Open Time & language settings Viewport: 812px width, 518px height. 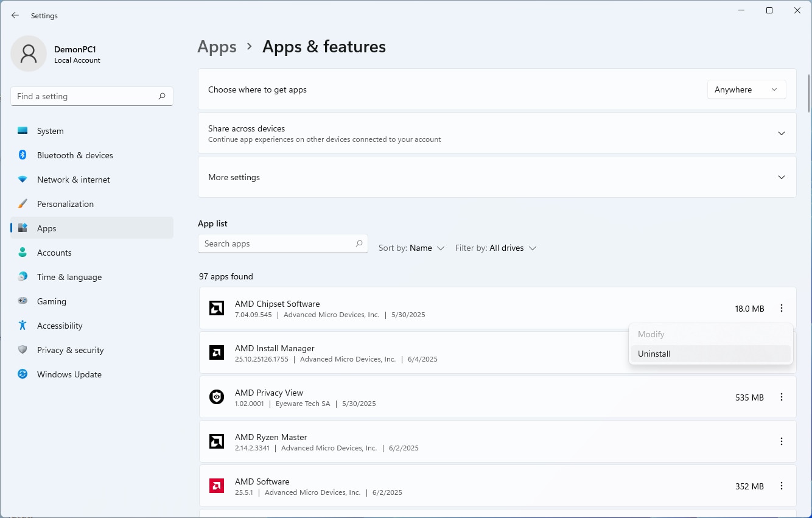[92, 277]
